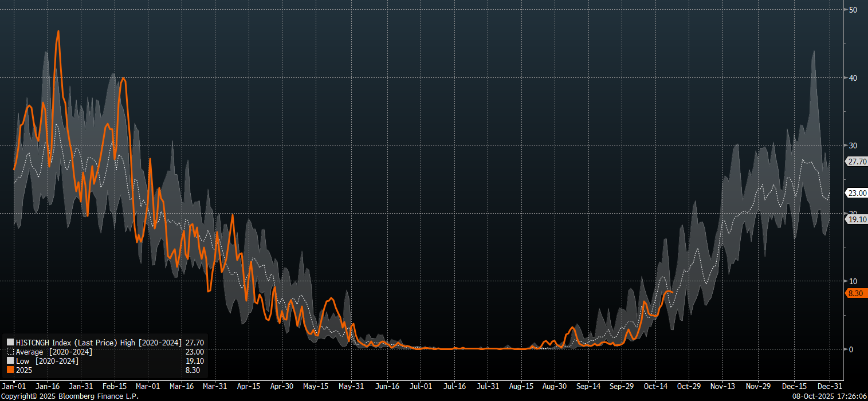
Task: Click the 50 tick on the y-axis
Action: pos(853,10)
